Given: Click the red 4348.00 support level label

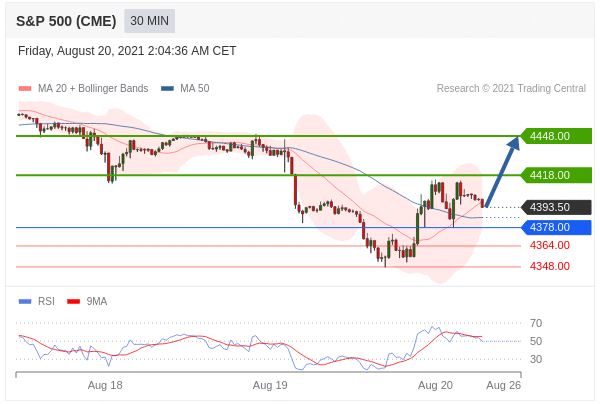Looking at the screenshot, I should coord(549,266).
